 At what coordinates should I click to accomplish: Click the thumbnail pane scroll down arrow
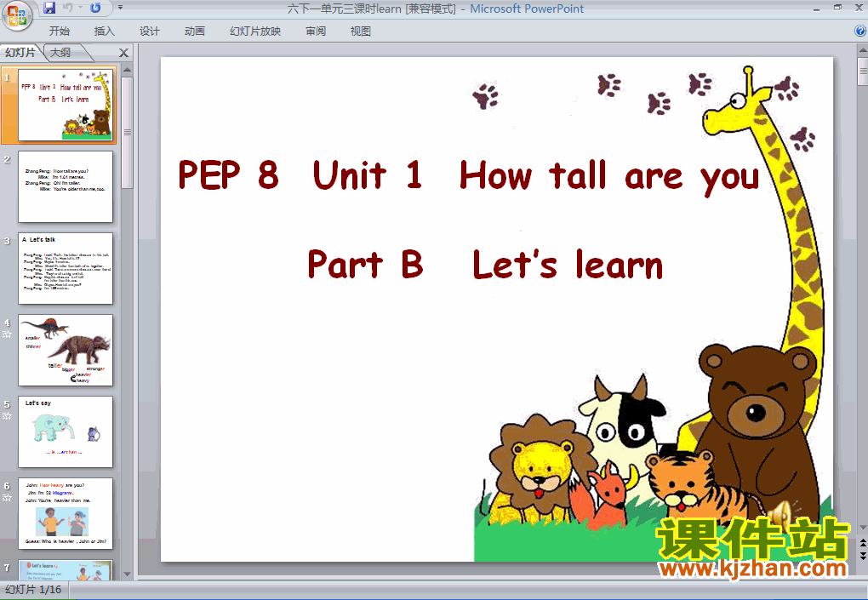[x=128, y=574]
